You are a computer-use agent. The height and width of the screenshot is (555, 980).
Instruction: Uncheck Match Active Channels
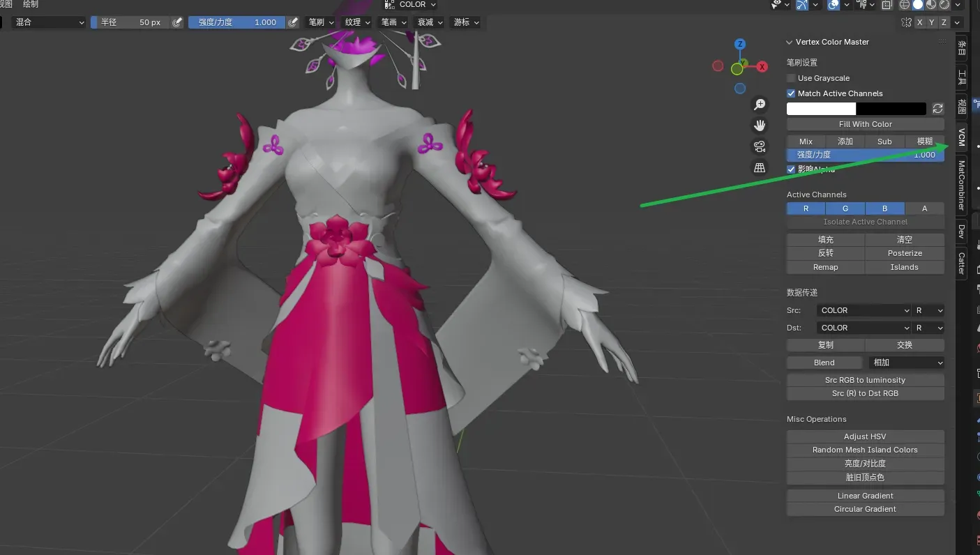coord(791,93)
